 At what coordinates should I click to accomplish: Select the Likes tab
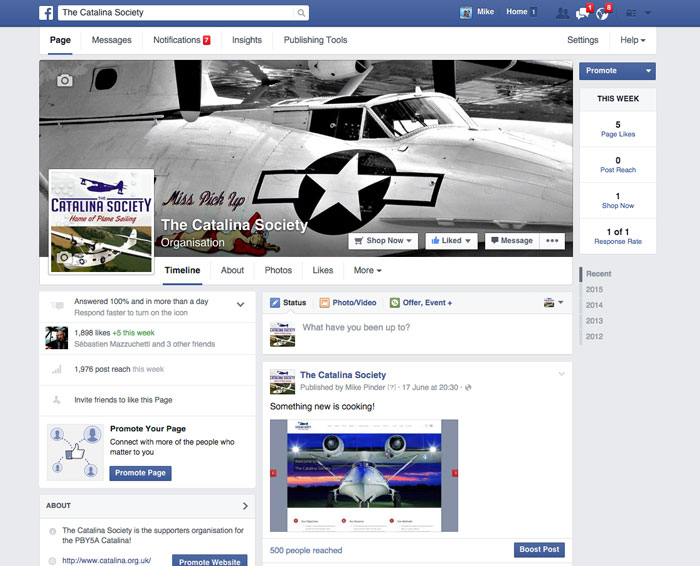(x=323, y=271)
